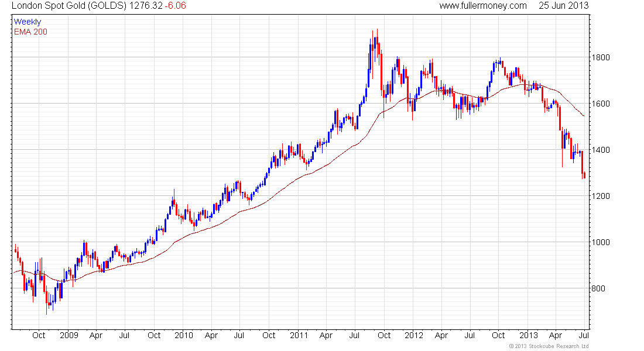Click the 1800 price axis label
Screen dimensions: 644x351
601,57
